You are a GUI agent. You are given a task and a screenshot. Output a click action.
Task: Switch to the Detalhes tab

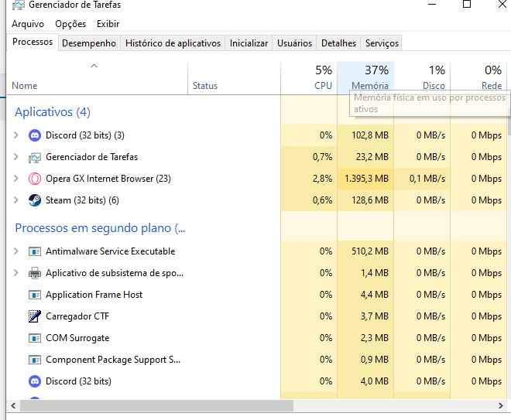(338, 43)
